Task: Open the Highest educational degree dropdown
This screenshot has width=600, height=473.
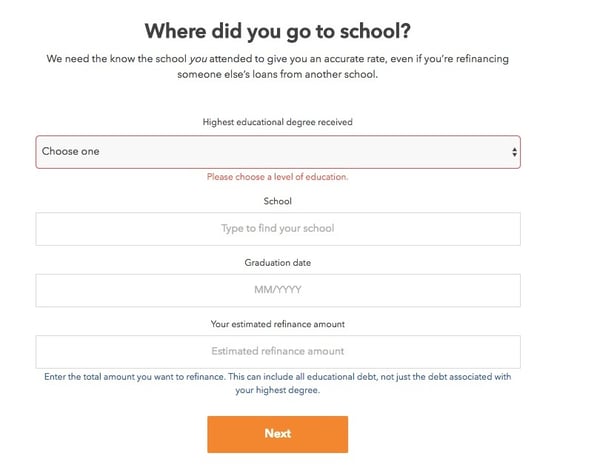Action: coord(278,152)
